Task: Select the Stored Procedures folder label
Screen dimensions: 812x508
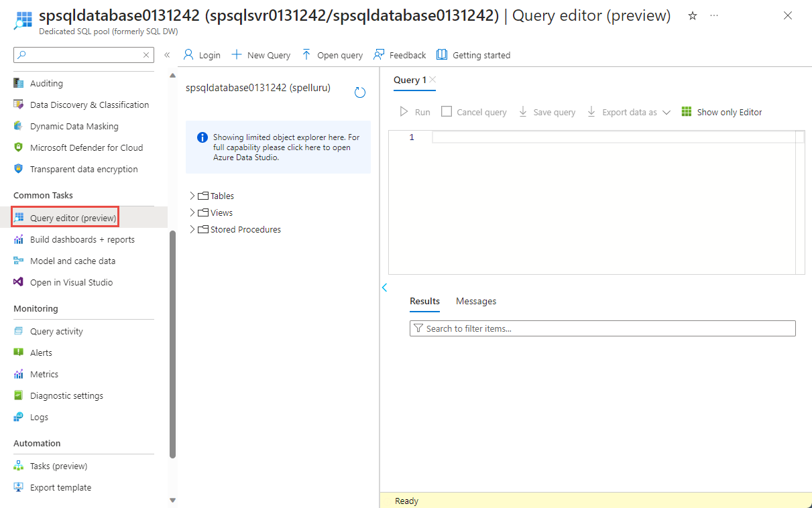Action: click(245, 230)
